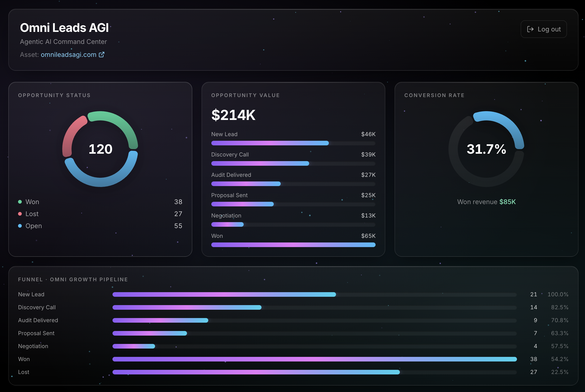Click the 22.5% Lost funnel percentage
This screenshot has width=585, height=392.
point(560,372)
